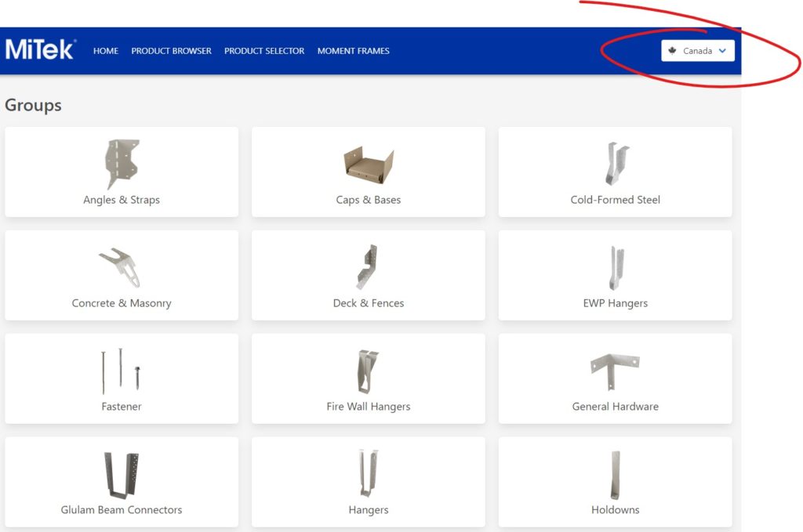
Task: Open the EWP Hangers label
Action: pyautogui.click(x=615, y=303)
